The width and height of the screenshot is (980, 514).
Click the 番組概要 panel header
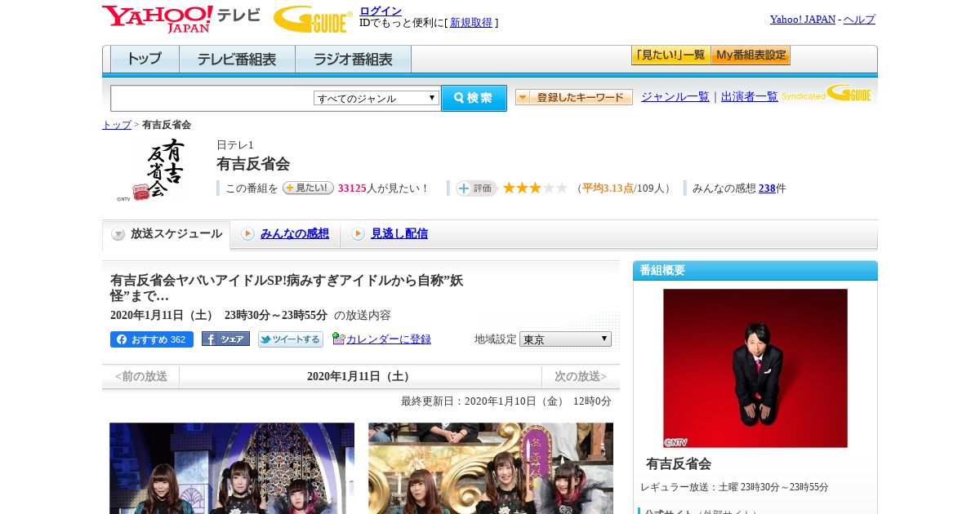[x=755, y=271]
